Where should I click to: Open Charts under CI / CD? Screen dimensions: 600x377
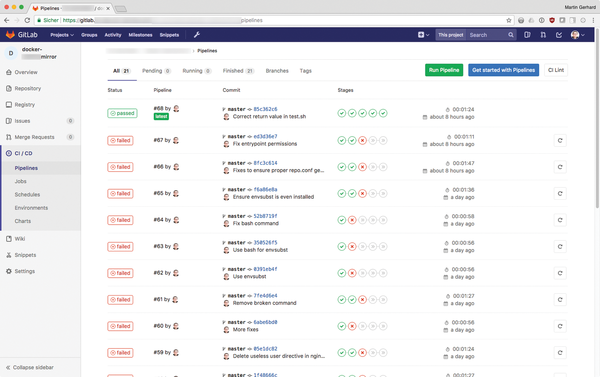click(23, 221)
